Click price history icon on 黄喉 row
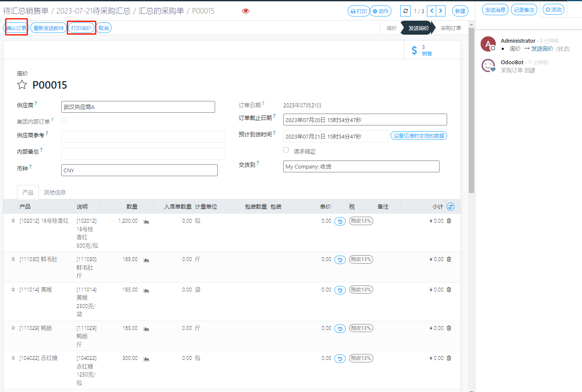 point(340,290)
